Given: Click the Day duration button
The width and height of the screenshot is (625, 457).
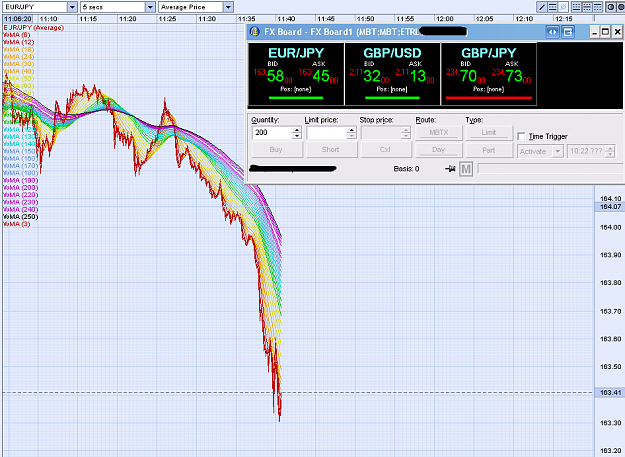Looking at the screenshot, I should 438,150.
